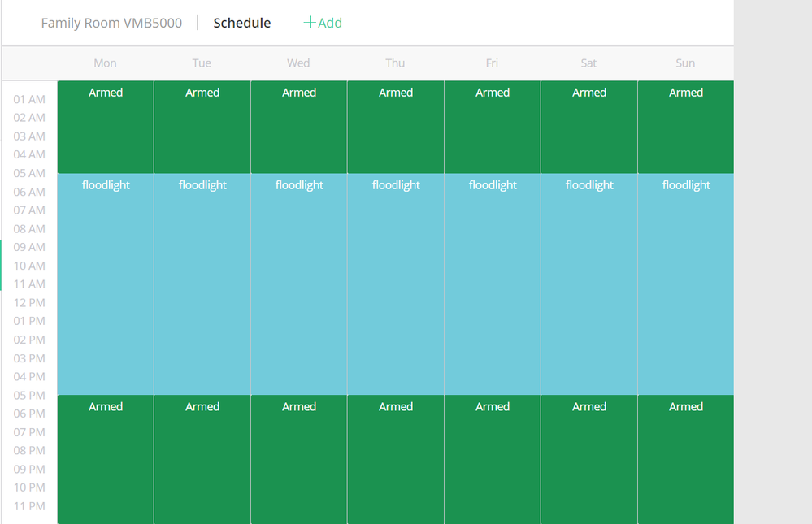Select the Fri column header
The width and height of the screenshot is (812, 524).
tap(492, 63)
